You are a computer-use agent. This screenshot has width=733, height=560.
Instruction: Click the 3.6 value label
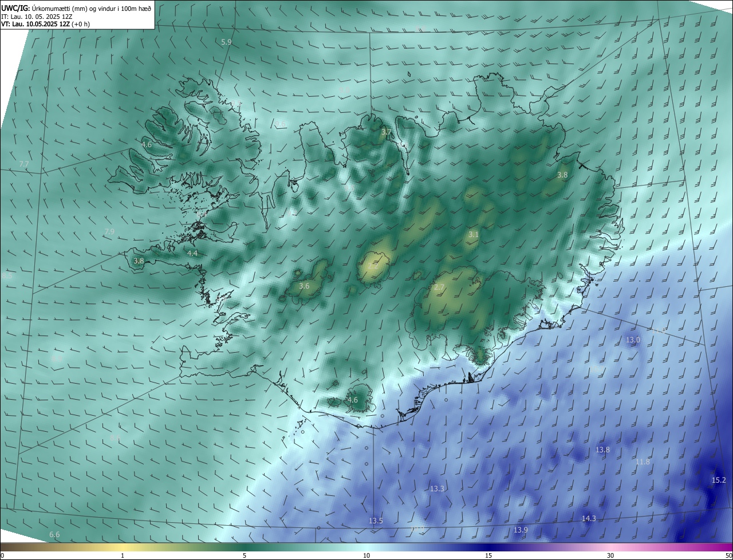tap(304, 286)
